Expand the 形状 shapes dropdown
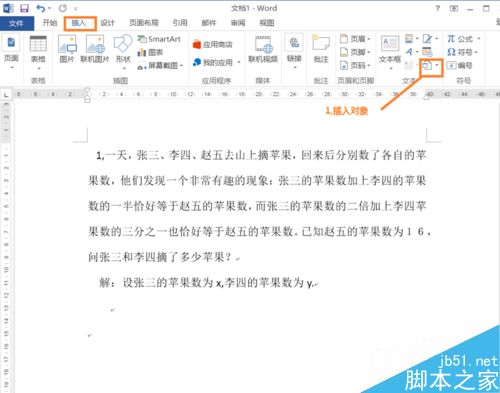The width and height of the screenshot is (500, 393). [x=123, y=52]
